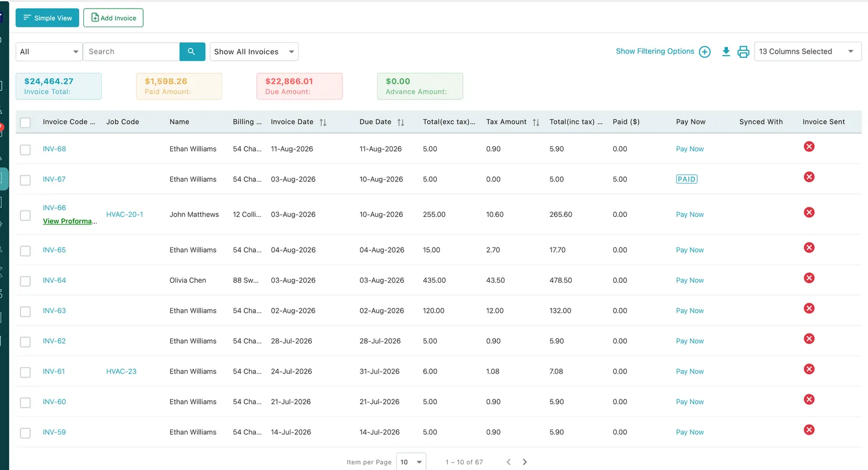Click Pay Now for INV-64
The image size is (868, 470).
[x=690, y=280]
